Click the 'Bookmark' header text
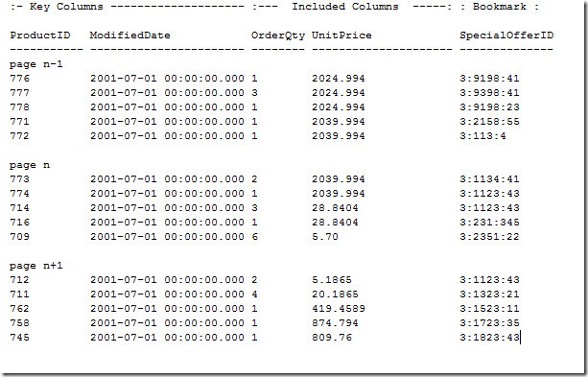 pos(500,7)
